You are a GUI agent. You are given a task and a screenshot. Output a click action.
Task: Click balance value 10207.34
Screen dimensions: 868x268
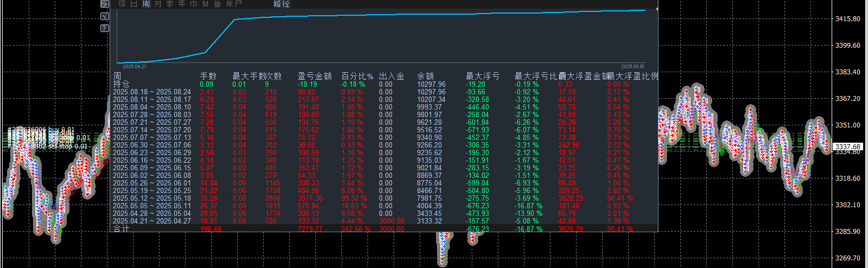(x=431, y=99)
